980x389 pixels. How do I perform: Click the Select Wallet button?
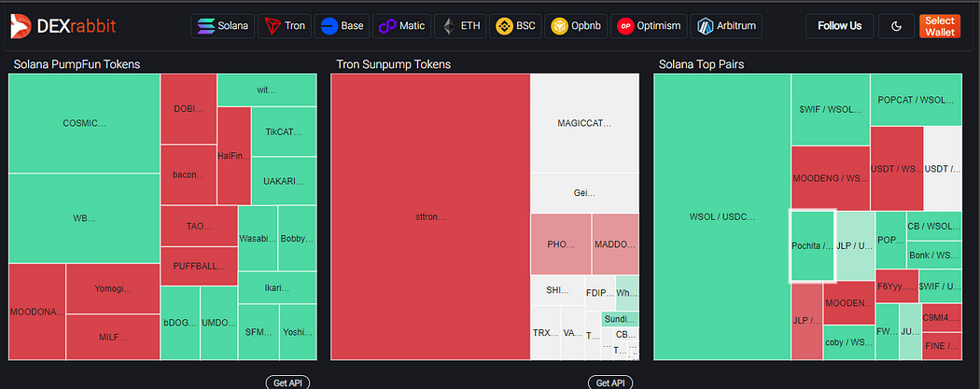(939, 26)
